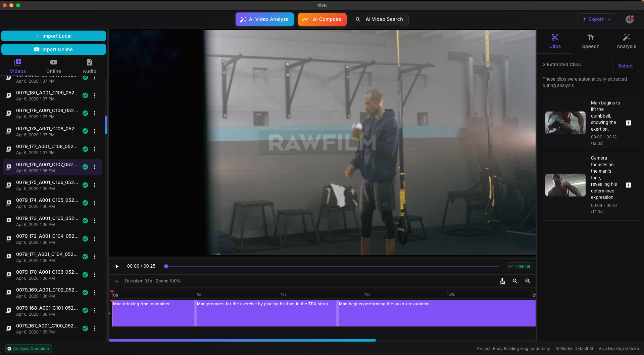The height and width of the screenshot is (355, 644).
Task: Open options menu for 0079_176_A001_C107 video
Action: tap(95, 167)
